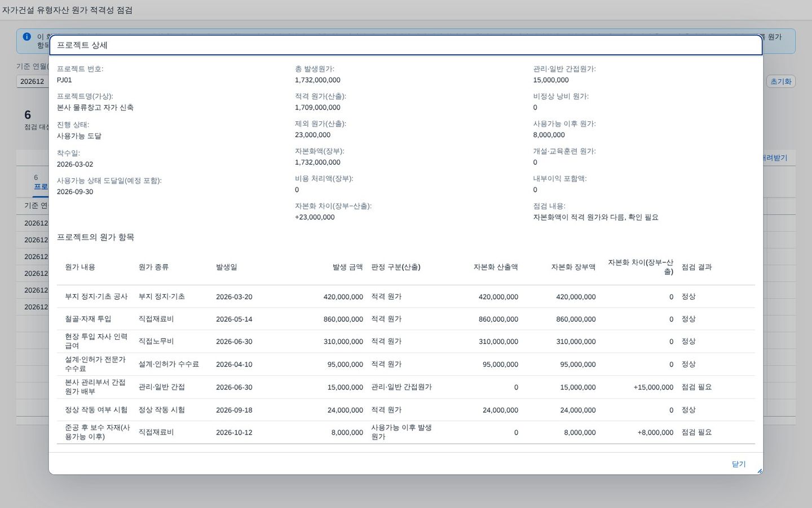Viewport: 812px width, 508px height.
Task: Click the 자본화 산출액 column header
Action: tap(496, 267)
